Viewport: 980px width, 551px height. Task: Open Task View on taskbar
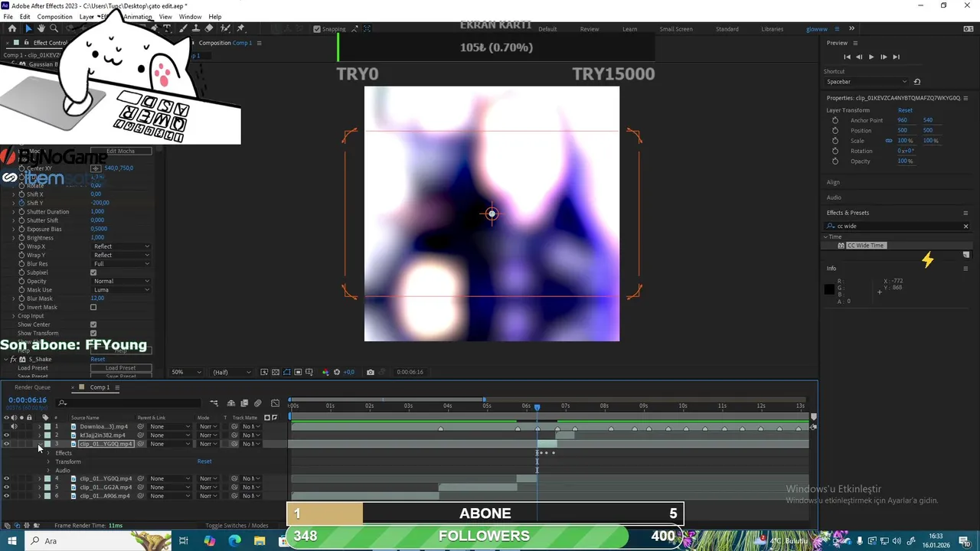184,540
